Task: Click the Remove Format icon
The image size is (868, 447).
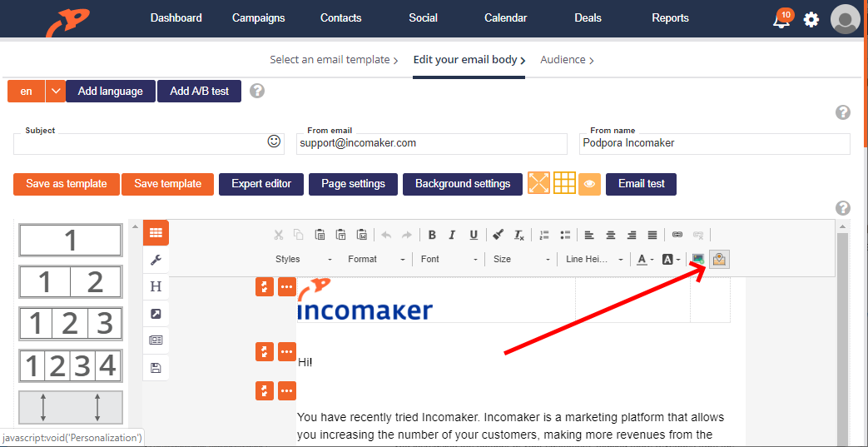Action: coord(518,235)
